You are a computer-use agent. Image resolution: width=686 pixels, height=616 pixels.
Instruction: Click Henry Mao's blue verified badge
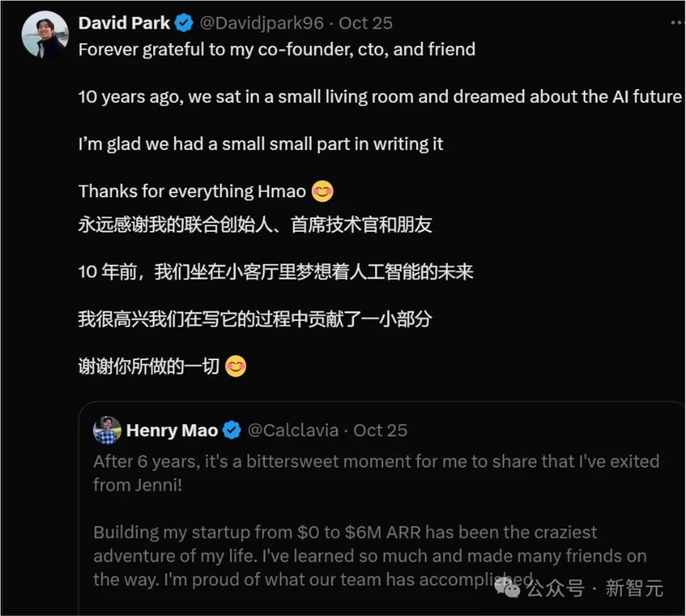(x=231, y=429)
